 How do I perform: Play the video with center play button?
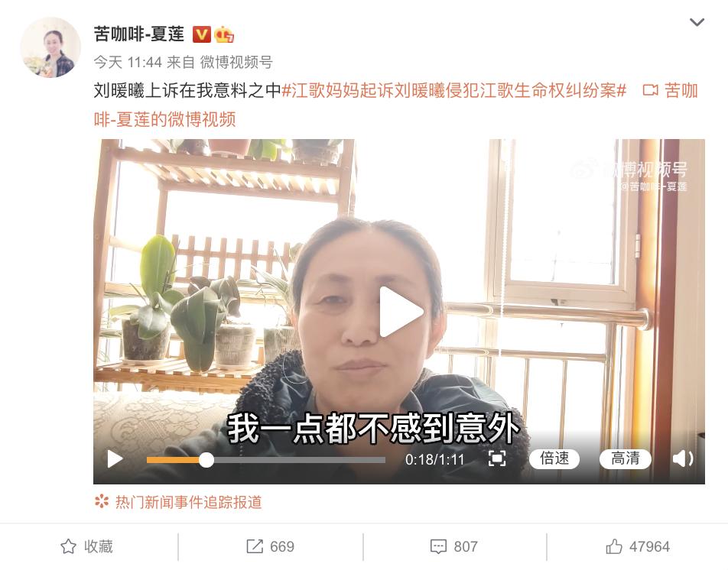401,312
